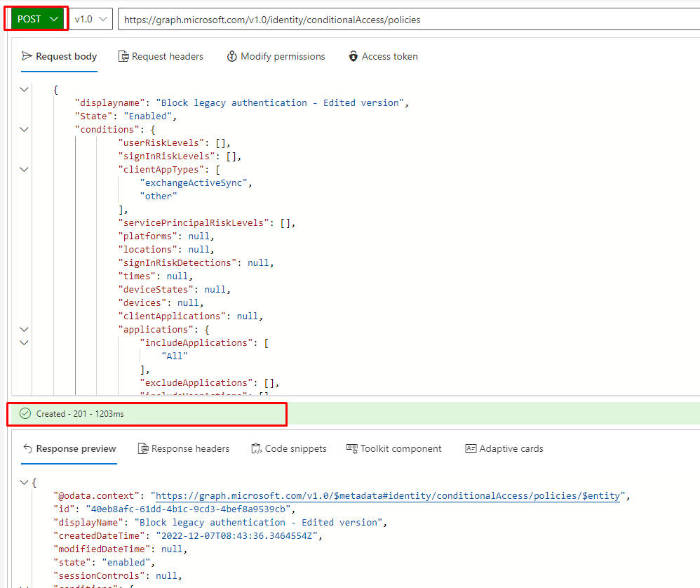Image resolution: width=700 pixels, height=588 pixels.
Task: Switch to the Response preview tab
Action: 69,448
